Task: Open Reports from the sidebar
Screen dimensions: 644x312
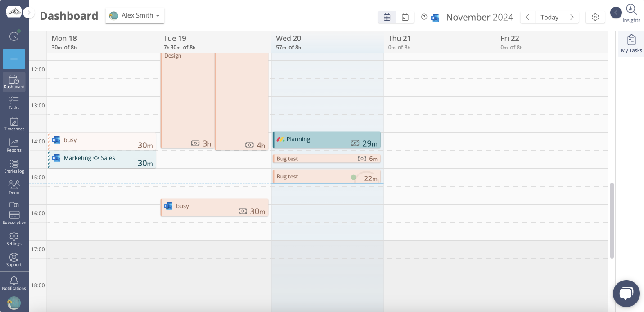Action: [14, 145]
